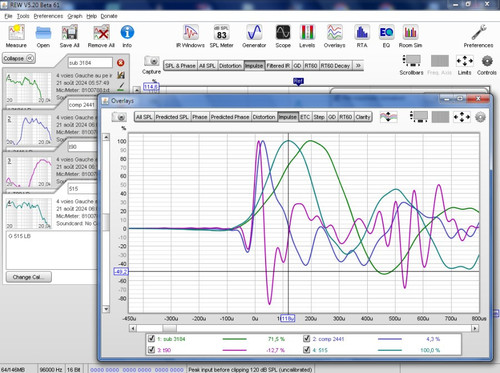This screenshot has width=500, height=373.
Task: Click the vertical scroll down arrow in Overlays
Action: tap(106, 309)
